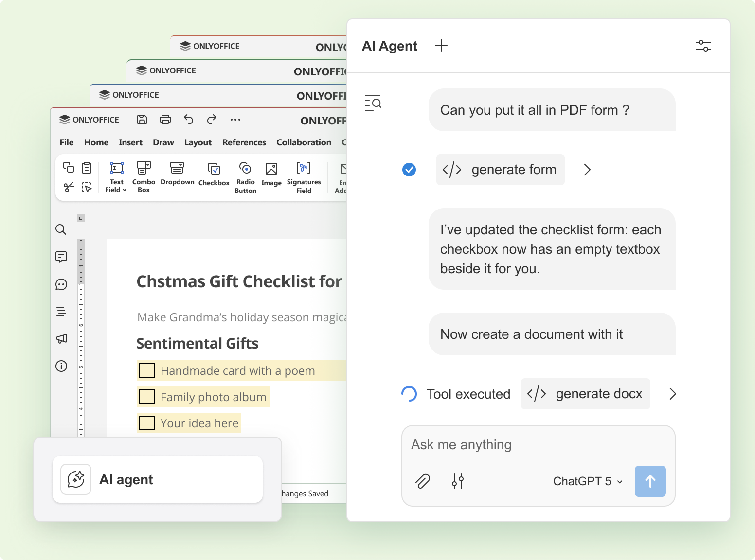Viewport: 755px width, 560px height.
Task: Check the Handmade card with a poem box
Action: (x=147, y=370)
